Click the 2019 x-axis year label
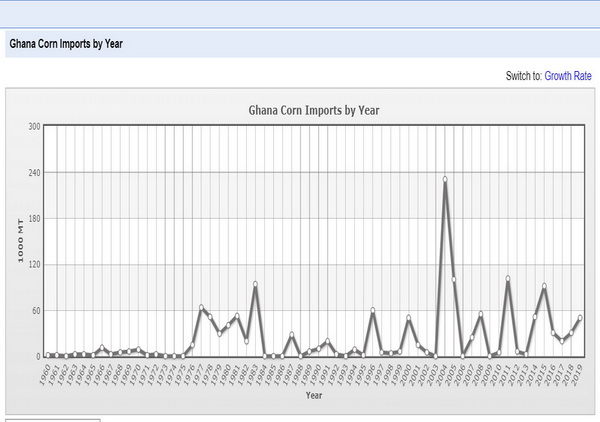Image resolution: width=600 pixels, height=422 pixels. [x=577, y=373]
